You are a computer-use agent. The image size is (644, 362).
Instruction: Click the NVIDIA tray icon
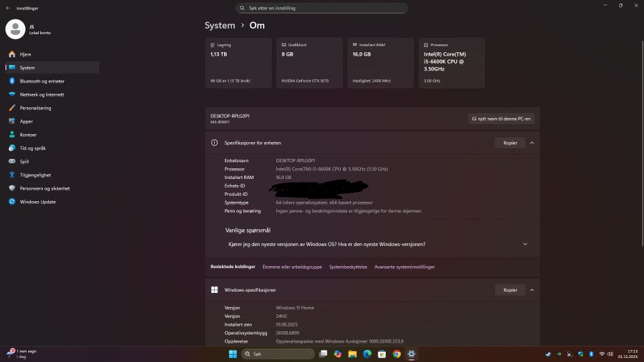coord(559,354)
